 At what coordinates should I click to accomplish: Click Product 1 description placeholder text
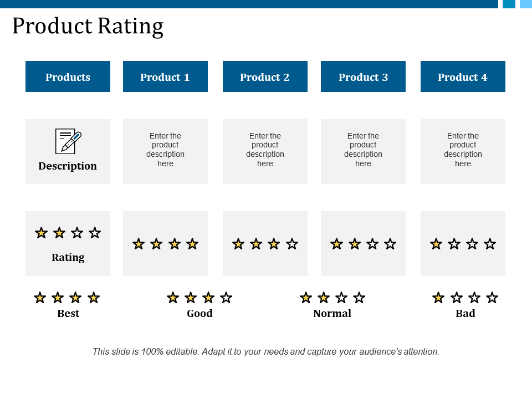[165, 150]
